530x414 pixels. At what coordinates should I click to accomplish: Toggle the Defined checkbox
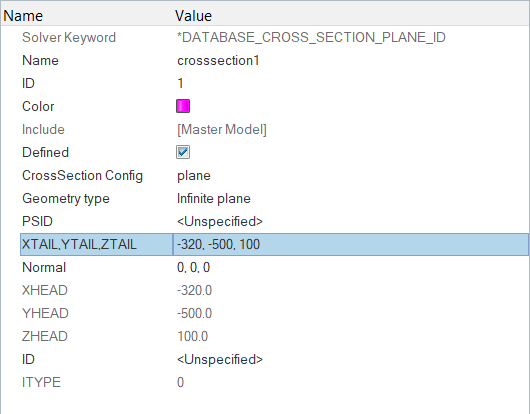tap(183, 152)
